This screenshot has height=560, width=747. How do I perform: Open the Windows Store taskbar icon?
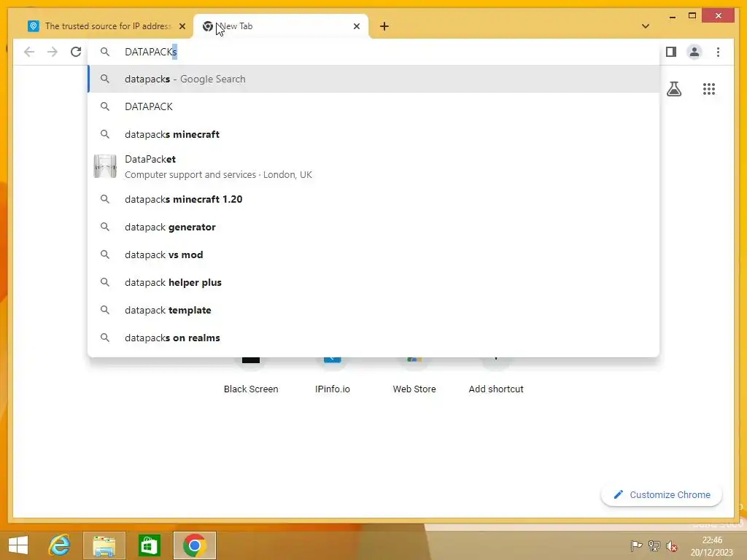pyautogui.click(x=149, y=545)
